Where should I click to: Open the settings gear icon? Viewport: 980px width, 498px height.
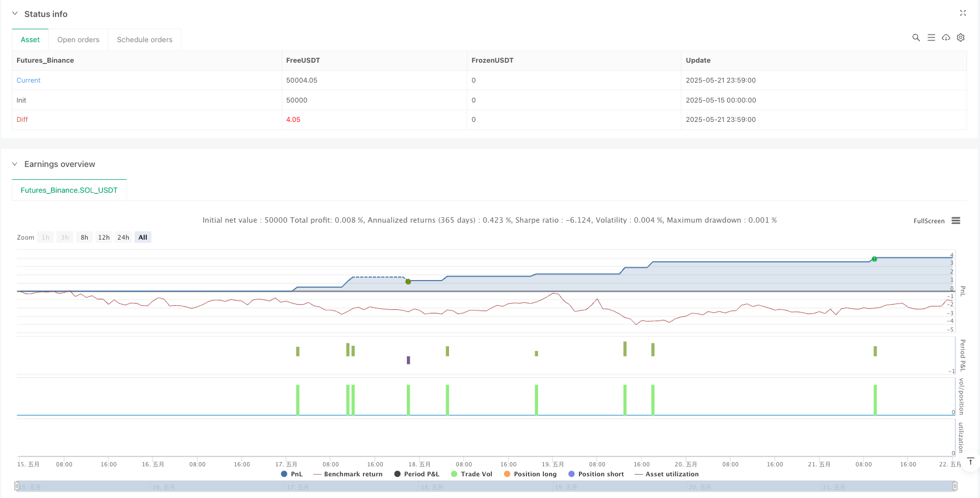[961, 37]
